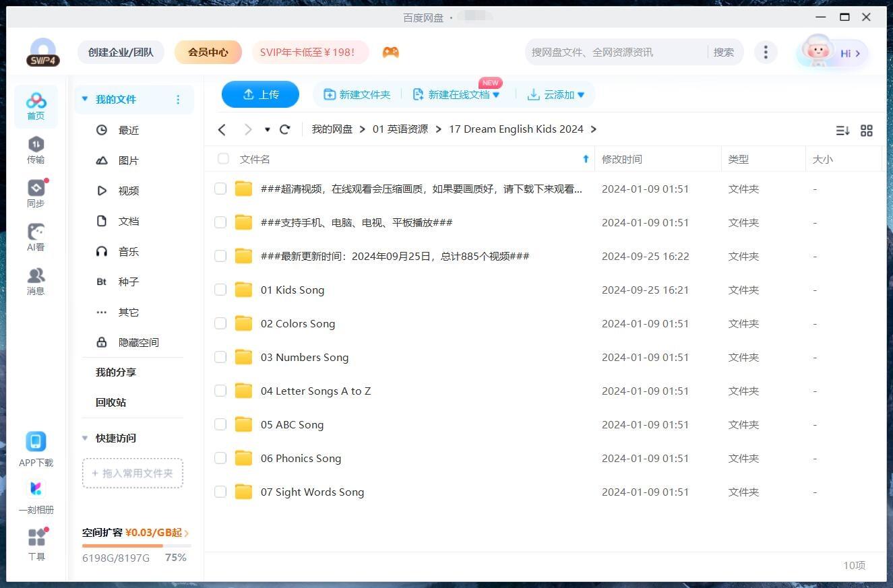
Task: Tick the select-all checkbox beside 文件名
Action: pyautogui.click(x=223, y=159)
